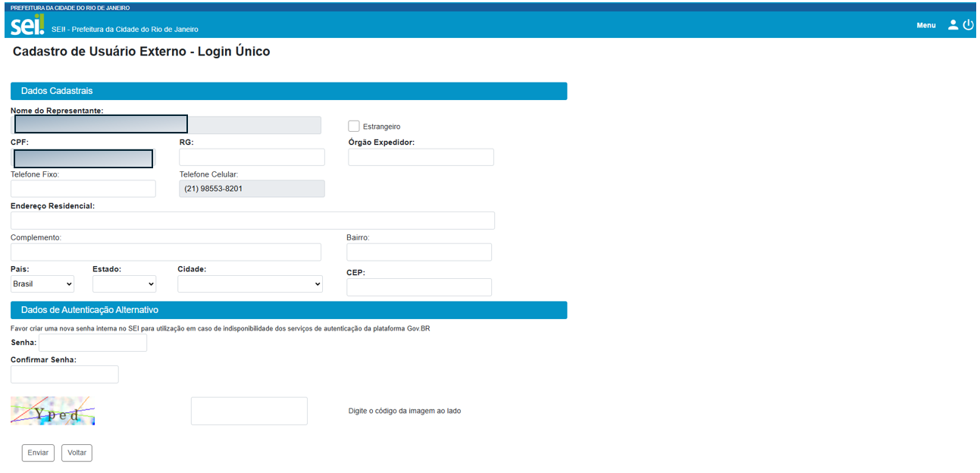Image resolution: width=980 pixels, height=473 pixels.
Task: Select the Telefone Fixo input box
Action: pos(83,189)
